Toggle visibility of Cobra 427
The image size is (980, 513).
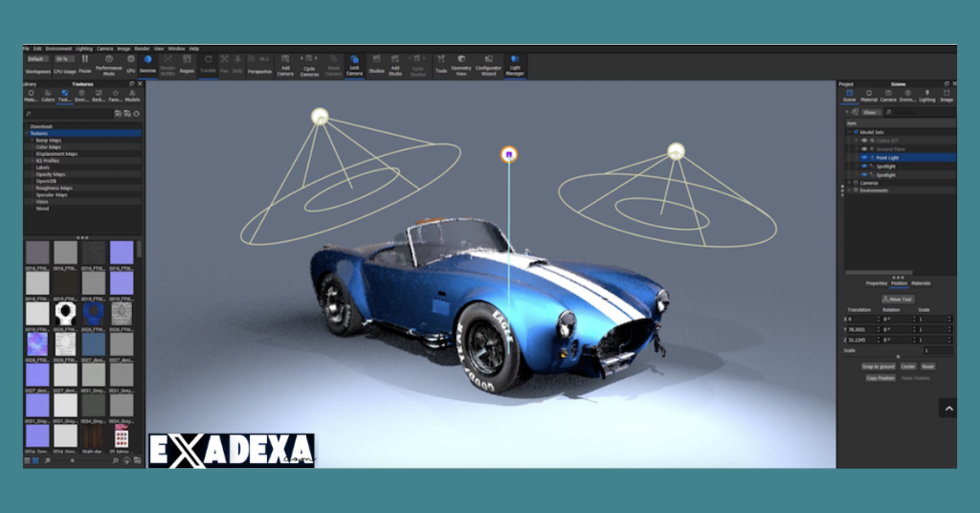coord(864,141)
